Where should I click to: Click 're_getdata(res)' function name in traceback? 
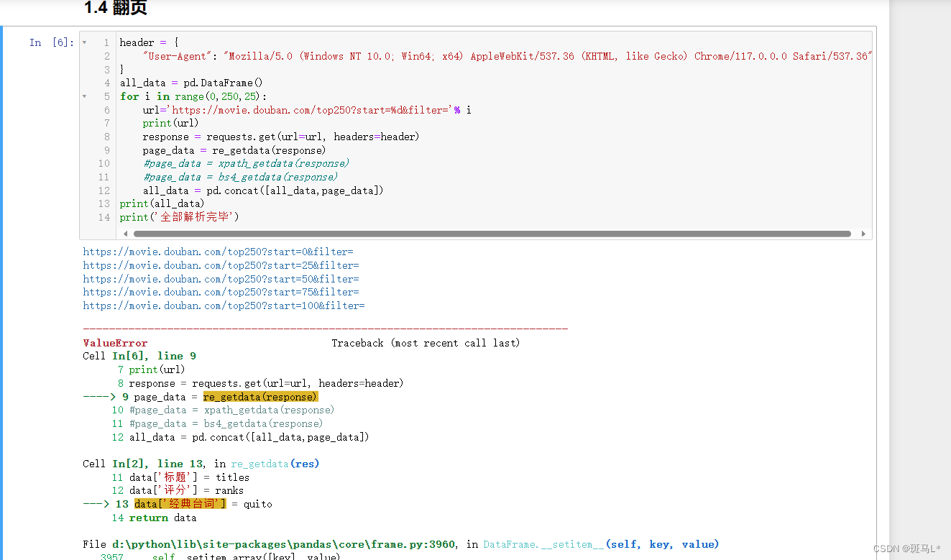[x=275, y=464]
